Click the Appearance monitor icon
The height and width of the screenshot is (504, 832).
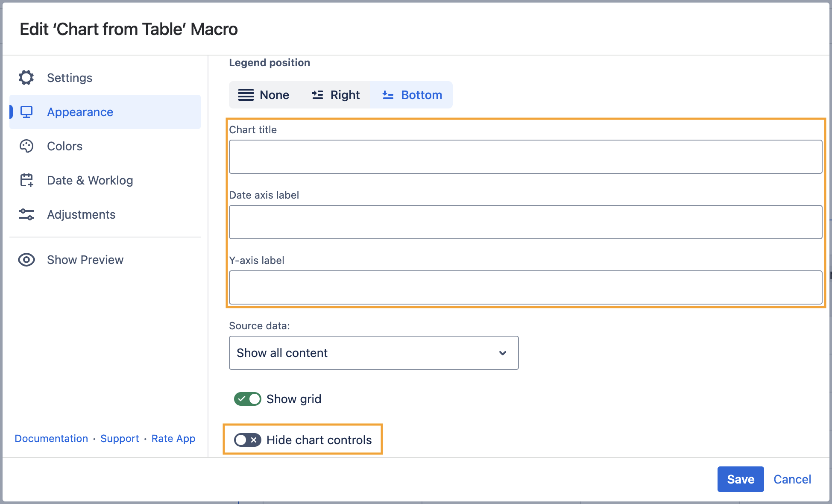point(26,112)
